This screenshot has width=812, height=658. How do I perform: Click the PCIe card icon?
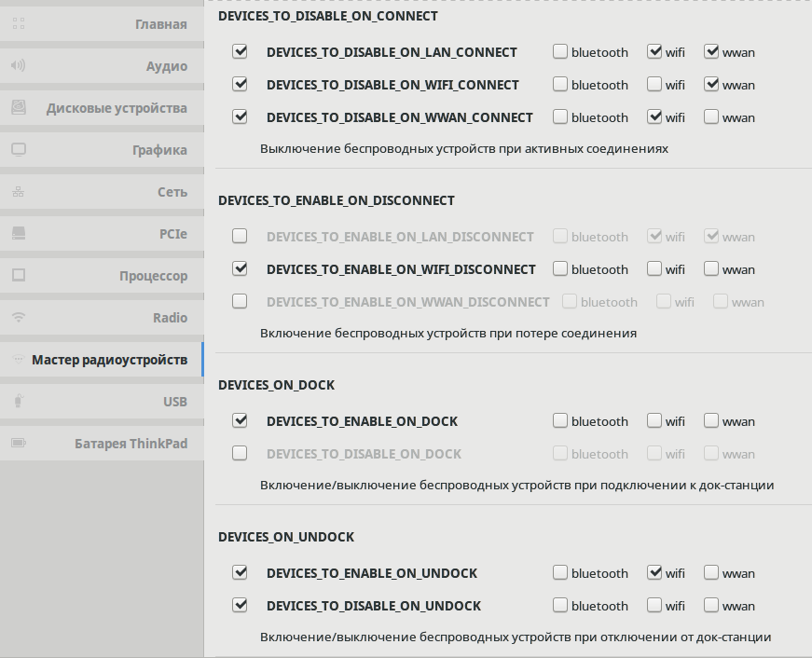[19, 234]
